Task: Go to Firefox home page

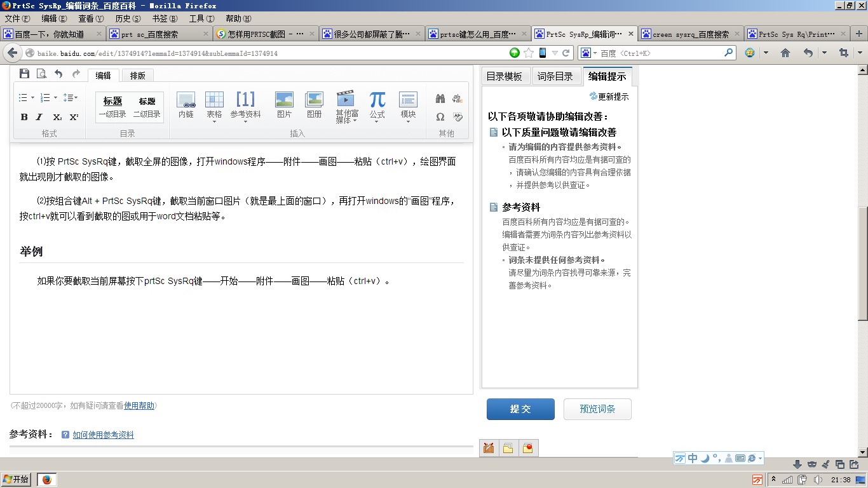Action: point(785,53)
